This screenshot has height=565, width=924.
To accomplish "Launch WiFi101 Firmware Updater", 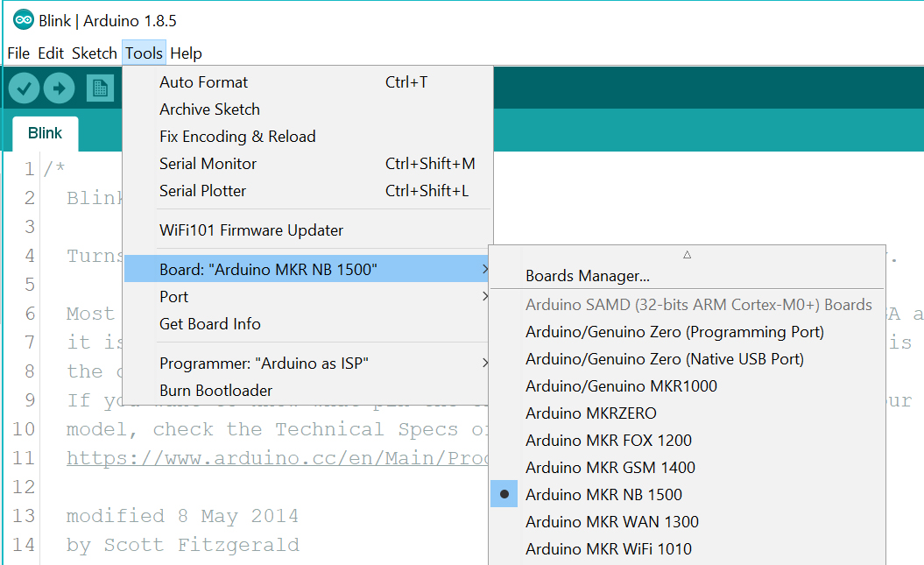I will coord(307,230).
